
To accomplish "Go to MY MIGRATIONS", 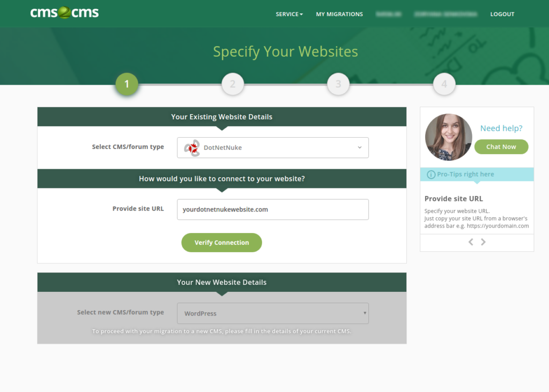I will [339, 14].
